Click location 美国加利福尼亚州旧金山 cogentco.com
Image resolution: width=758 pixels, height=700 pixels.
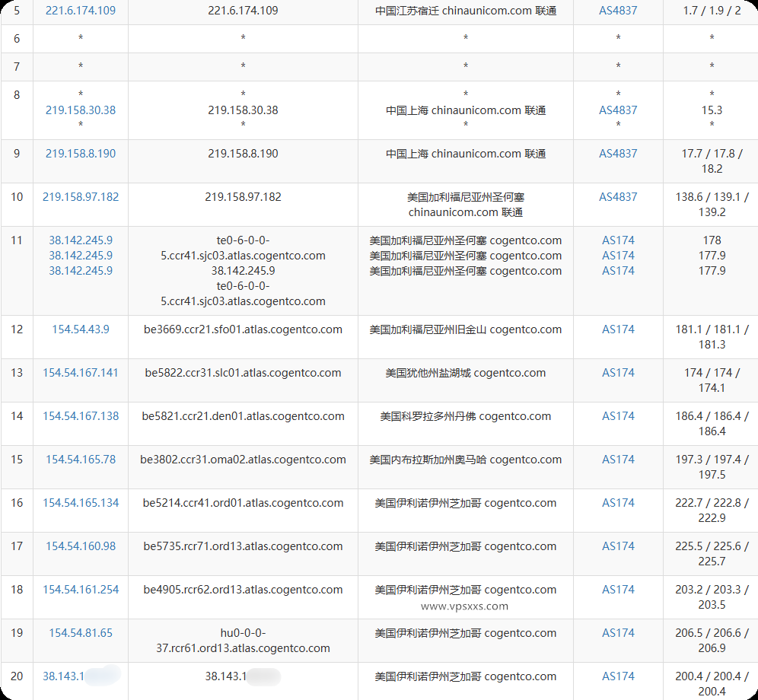tap(466, 329)
